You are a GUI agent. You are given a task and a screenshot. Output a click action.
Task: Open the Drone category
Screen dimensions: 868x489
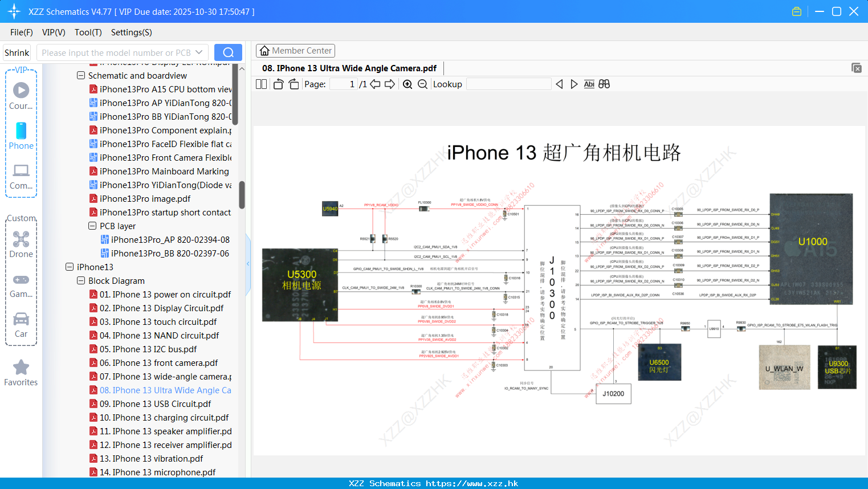tap(21, 244)
